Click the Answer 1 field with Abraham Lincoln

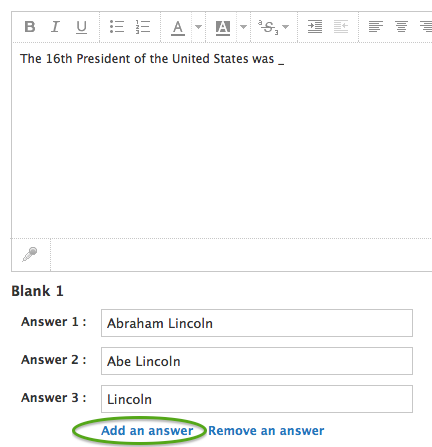tap(257, 323)
